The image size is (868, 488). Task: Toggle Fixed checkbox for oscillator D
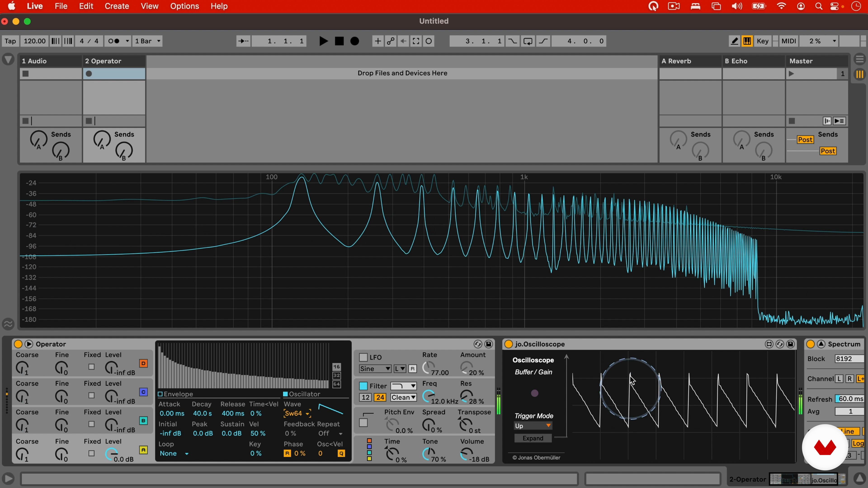tap(91, 367)
